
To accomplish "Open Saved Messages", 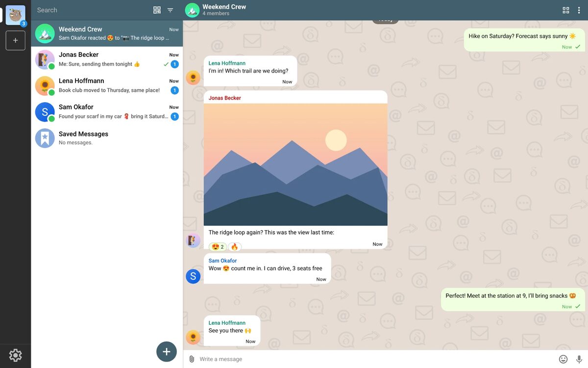I will point(107,138).
